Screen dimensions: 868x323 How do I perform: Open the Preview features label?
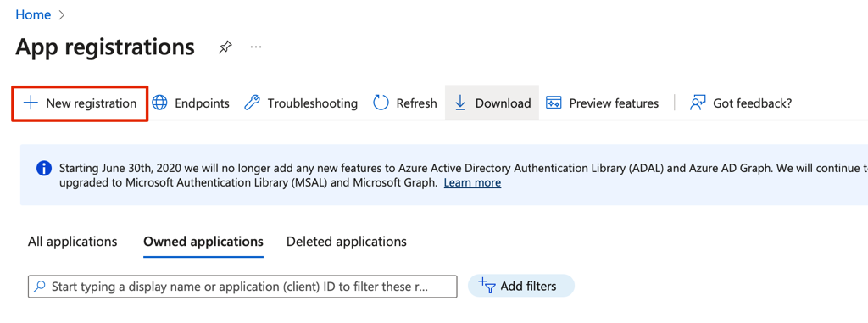pyautogui.click(x=614, y=103)
